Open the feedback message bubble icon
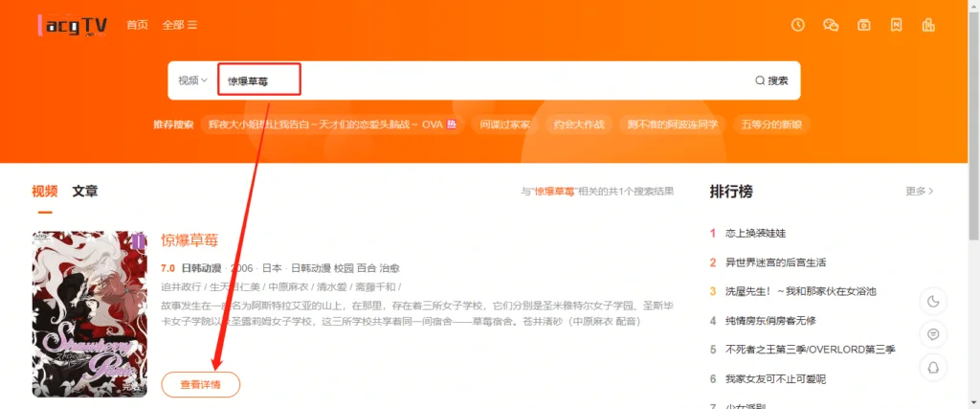Image resolution: width=980 pixels, height=409 pixels. 933,334
